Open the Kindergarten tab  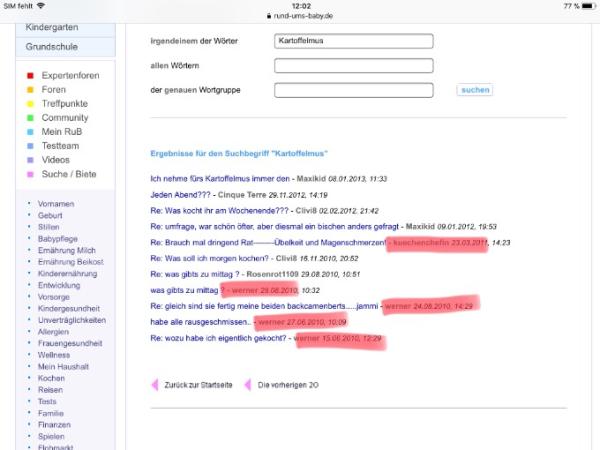pyautogui.click(x=65, y=29)
